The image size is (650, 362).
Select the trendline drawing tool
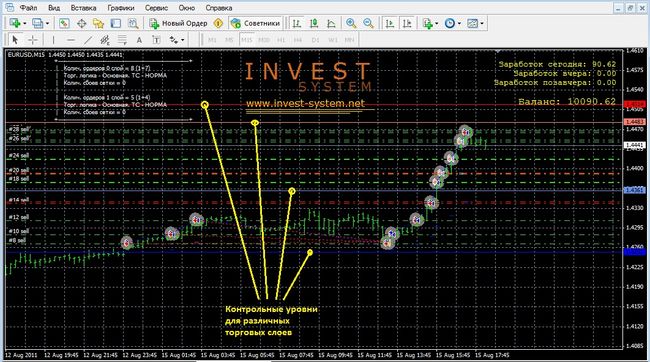[88, 40]
